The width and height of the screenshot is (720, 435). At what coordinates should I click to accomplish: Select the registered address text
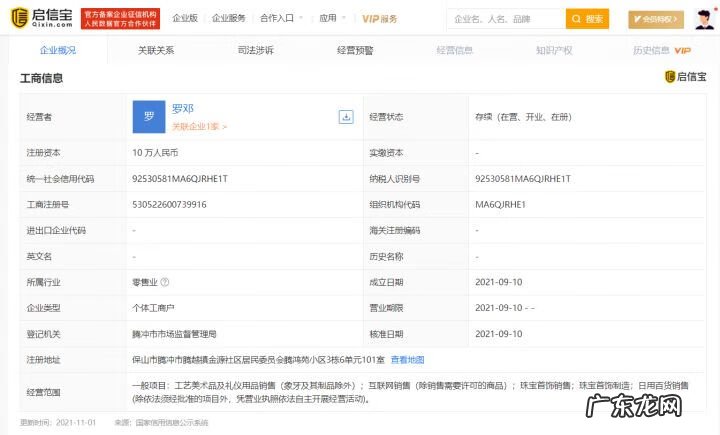258,360
